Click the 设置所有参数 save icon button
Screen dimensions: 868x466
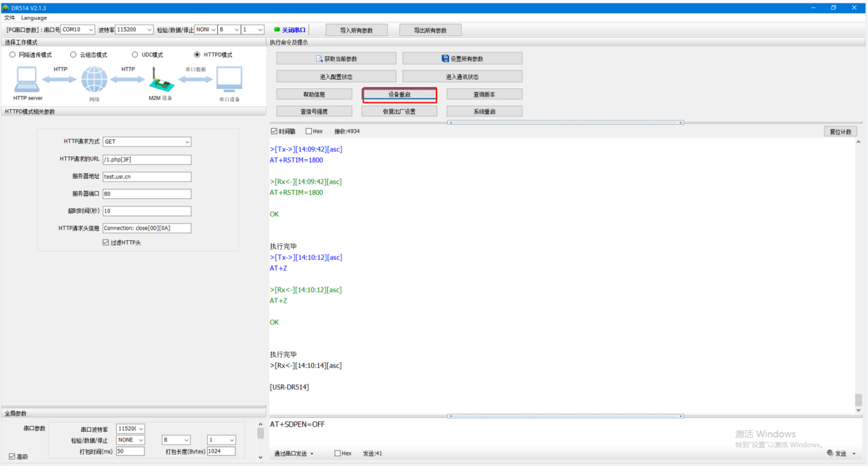point(462,58)
